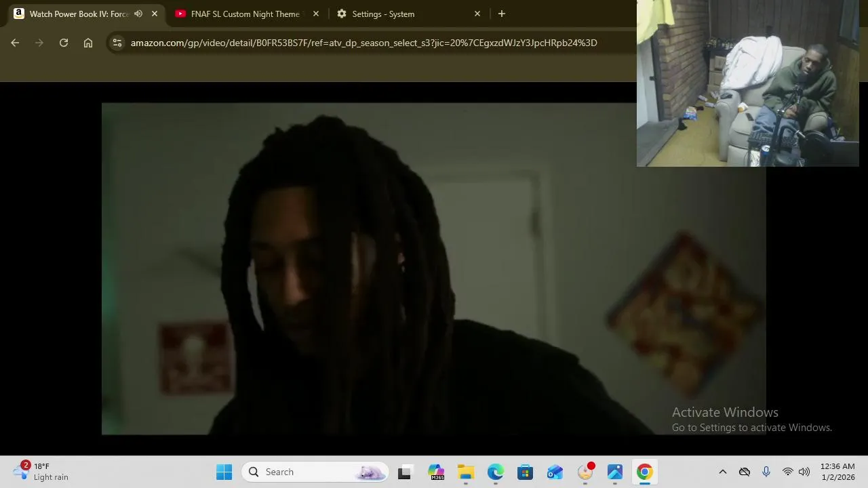Viewport: 868px width, 488px height.
Task: Open Outlook from the taskbar
Action: pos(555,472)
